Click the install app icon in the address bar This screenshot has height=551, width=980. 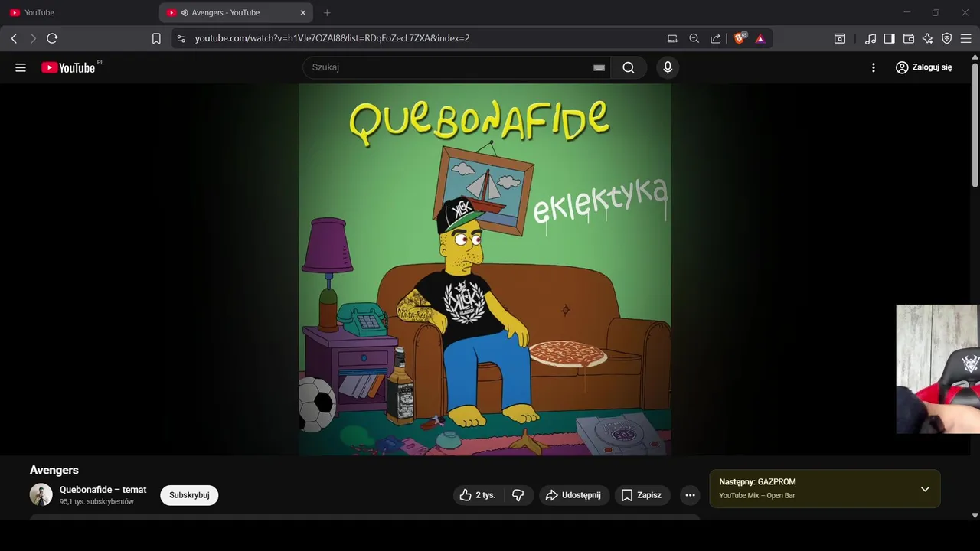672,38
